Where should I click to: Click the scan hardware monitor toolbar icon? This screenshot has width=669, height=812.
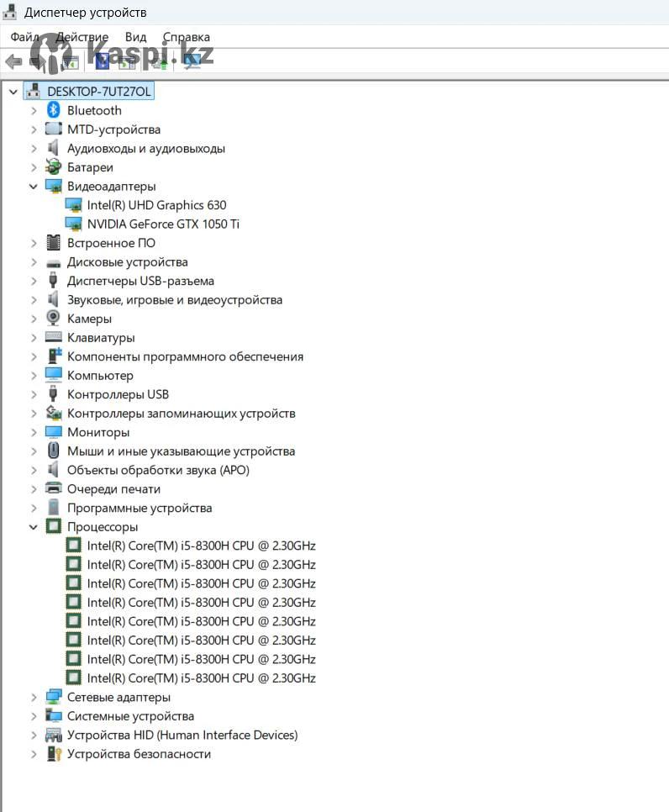point(192,61)
